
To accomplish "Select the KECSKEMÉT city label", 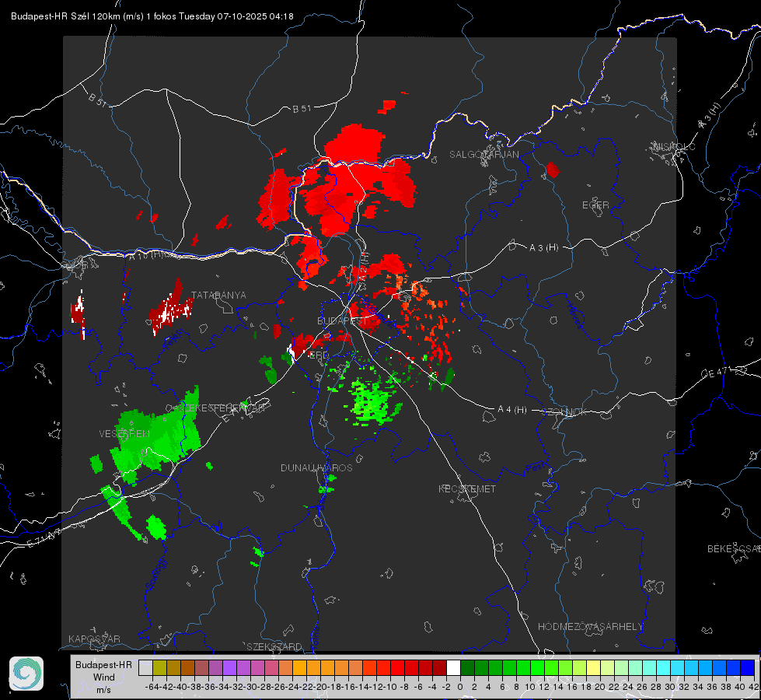I will (467, 488).
